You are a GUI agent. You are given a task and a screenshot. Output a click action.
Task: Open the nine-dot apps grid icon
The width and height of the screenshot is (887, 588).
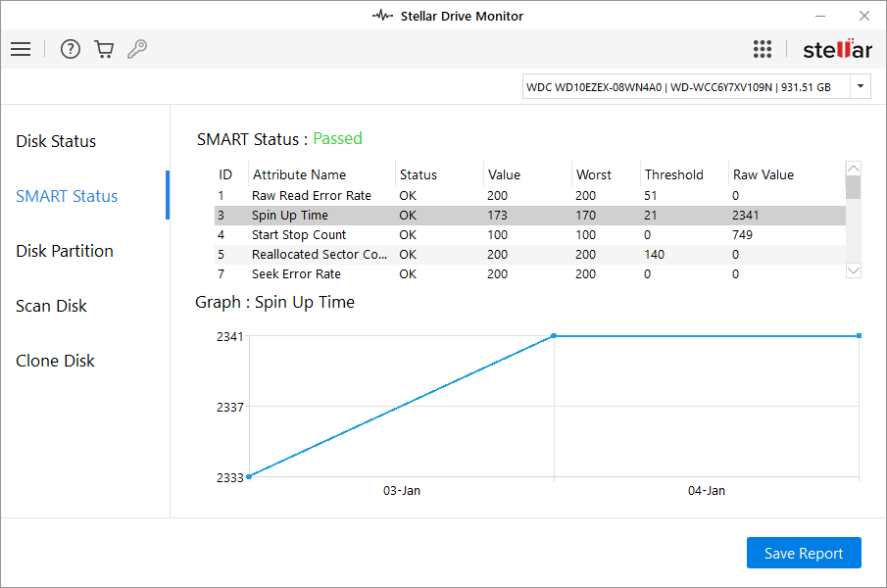(763, 49)
